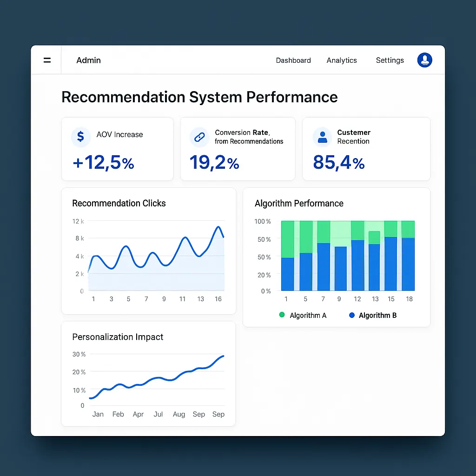The width and height of the screenshot is (476, 476).
Task: Click the green Algorithm A legend dot
Action: 282,315
